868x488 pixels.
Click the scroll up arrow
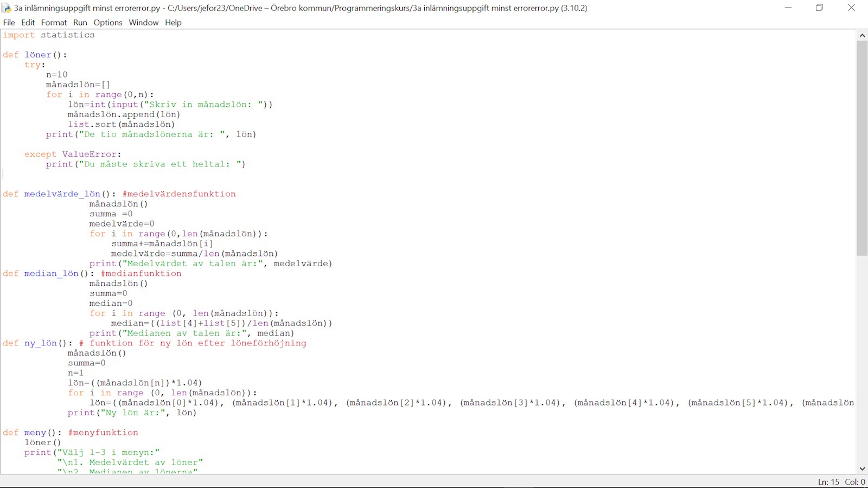pos(862,35)
